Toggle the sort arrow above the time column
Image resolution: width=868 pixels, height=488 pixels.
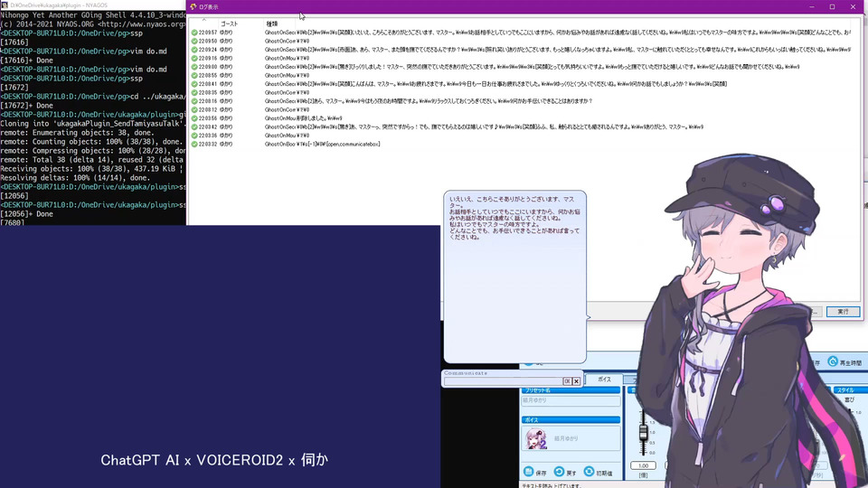pyautogui.click(x=203, y=21)
